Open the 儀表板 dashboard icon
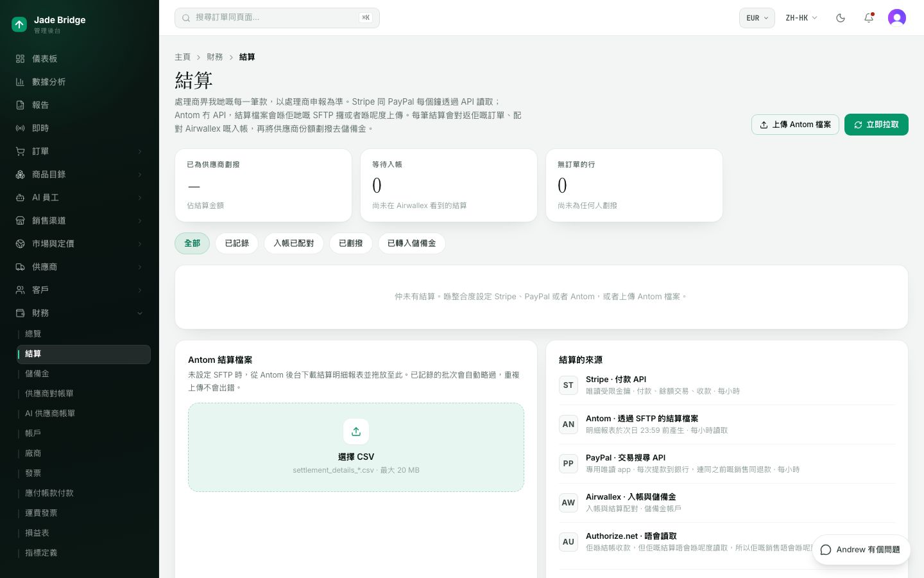 click(21, 58)
